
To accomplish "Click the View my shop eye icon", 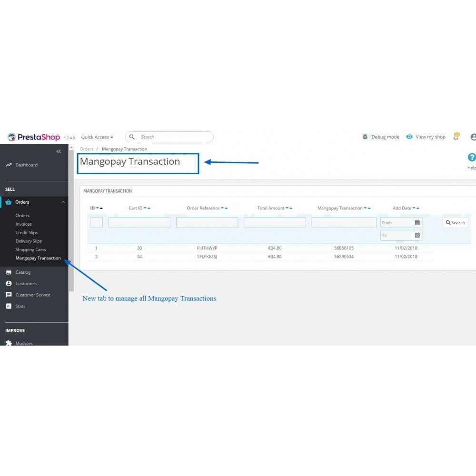I will point(409,137).
